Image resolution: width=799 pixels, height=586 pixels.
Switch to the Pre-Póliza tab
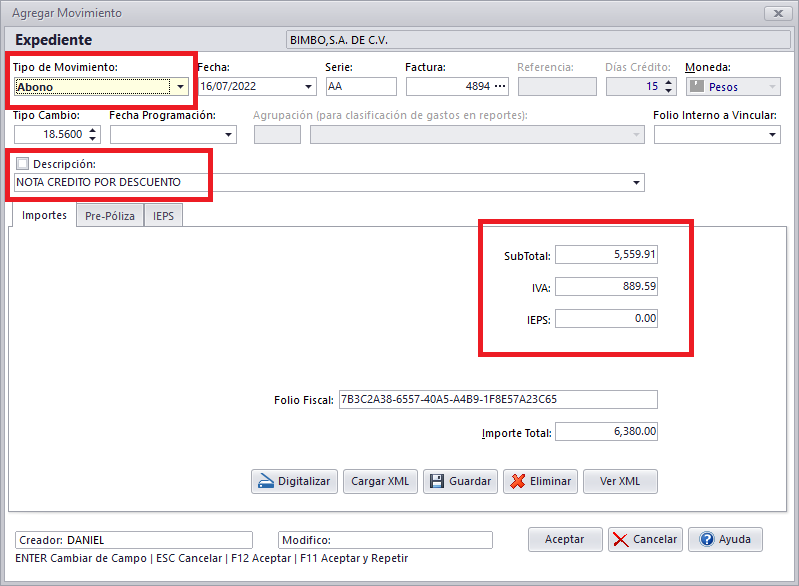[x=109, y=215]
